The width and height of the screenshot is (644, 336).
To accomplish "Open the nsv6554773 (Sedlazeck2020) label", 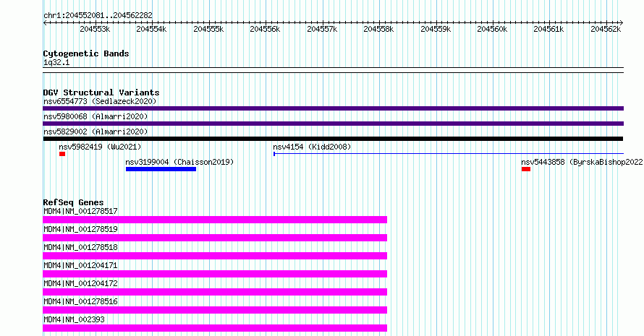I will [x=100, y=101].
